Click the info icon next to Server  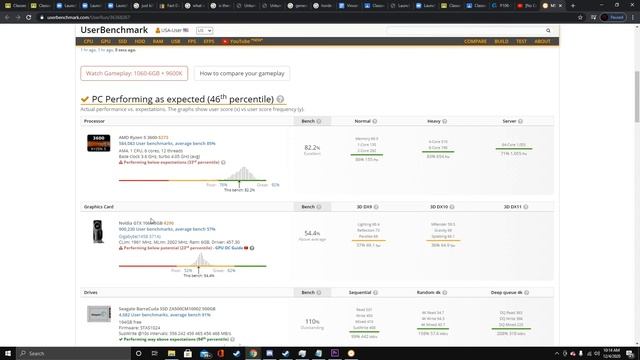point(520,121)
